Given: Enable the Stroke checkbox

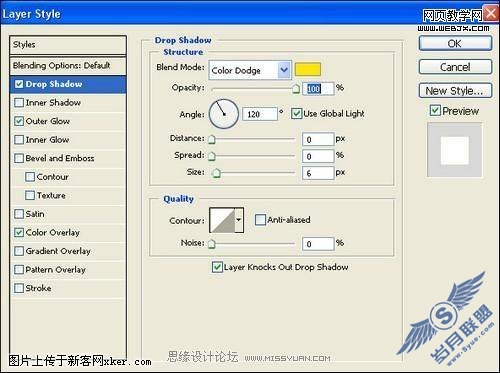Looking at the screenshot, I should (19, 288).
